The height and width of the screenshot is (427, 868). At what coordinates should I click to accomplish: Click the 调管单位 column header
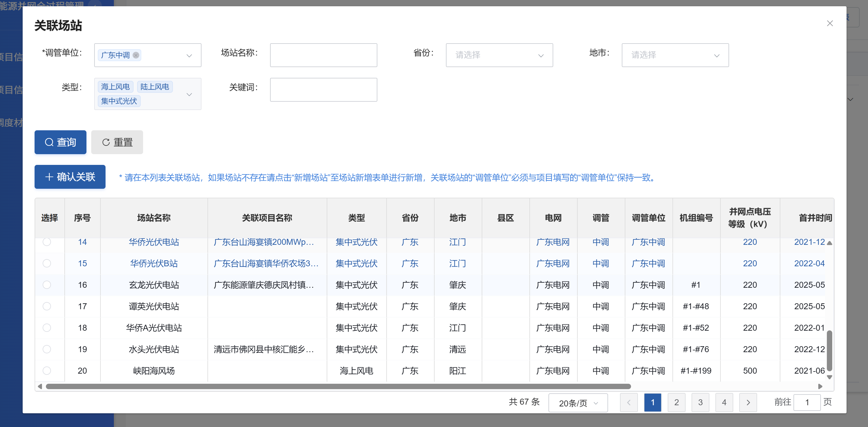[649, 218]
